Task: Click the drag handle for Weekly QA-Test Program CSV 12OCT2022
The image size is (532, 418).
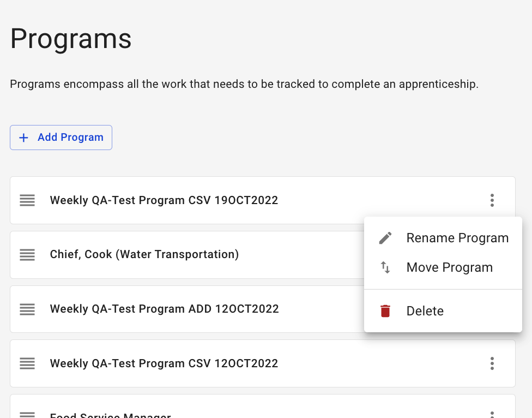Action: [x=27, y=363]
